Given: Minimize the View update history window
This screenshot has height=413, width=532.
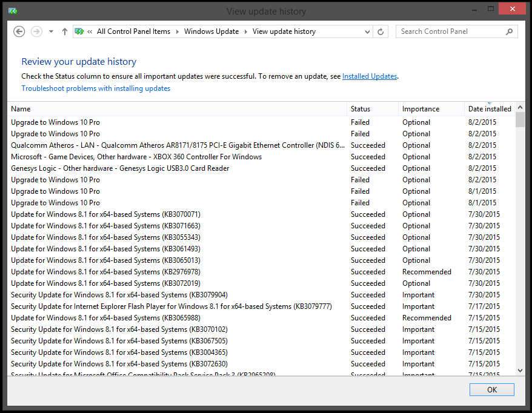Looking at the screenshot, I should (474, 10).
